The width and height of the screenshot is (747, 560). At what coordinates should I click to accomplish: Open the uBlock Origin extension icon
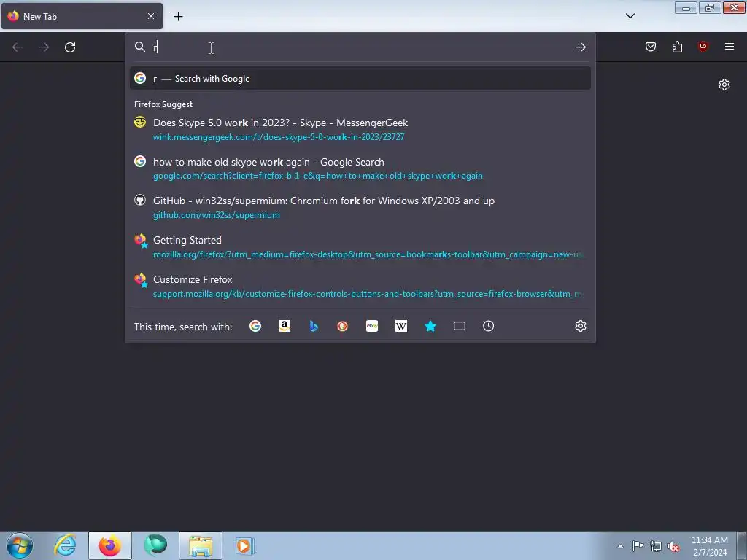point(703,47)
